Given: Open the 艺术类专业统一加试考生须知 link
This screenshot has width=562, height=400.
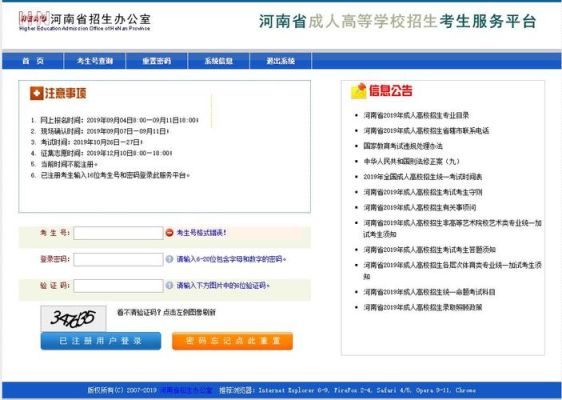Looking at the screenshot, I should [452, 229].
